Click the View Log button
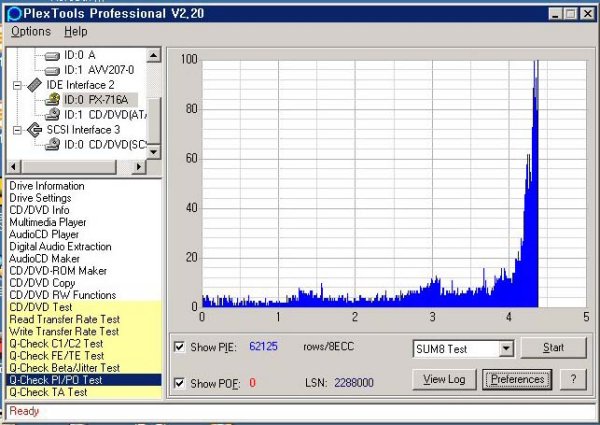 [444, 379]
